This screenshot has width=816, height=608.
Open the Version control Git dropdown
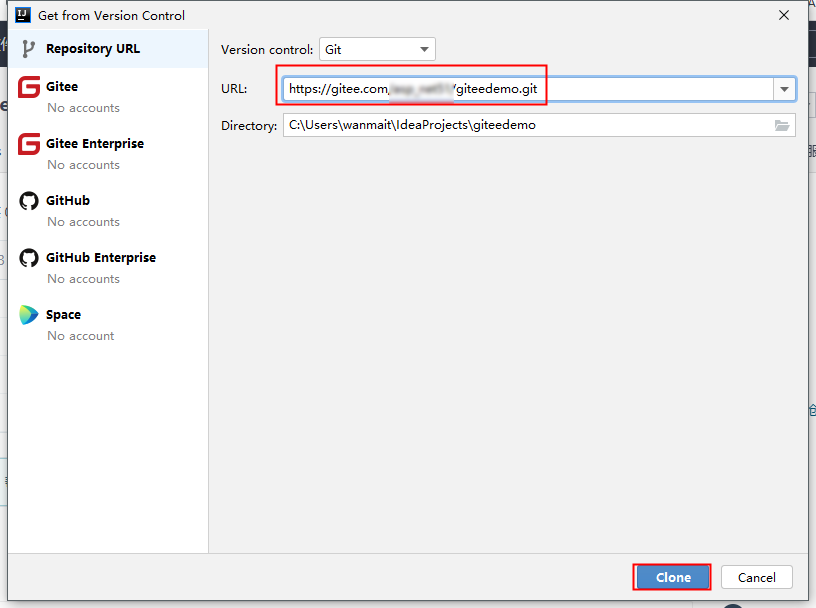tap(377, 49)
